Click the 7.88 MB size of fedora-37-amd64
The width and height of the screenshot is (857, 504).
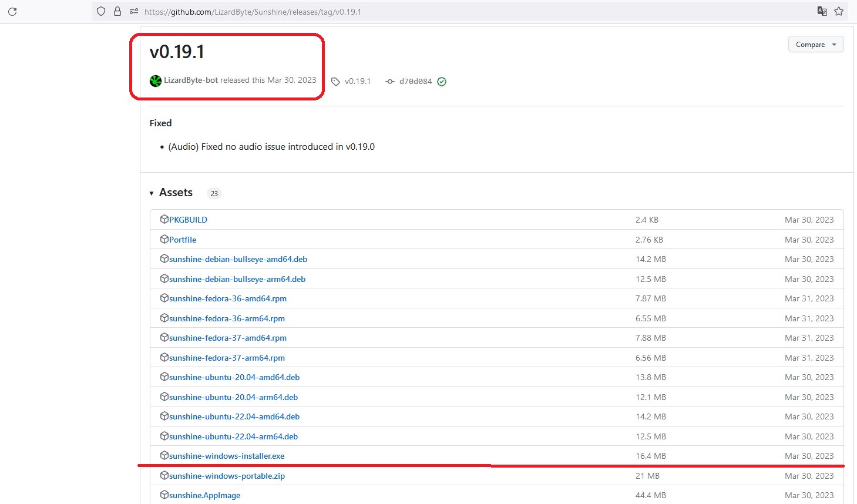tap(651, 338)
